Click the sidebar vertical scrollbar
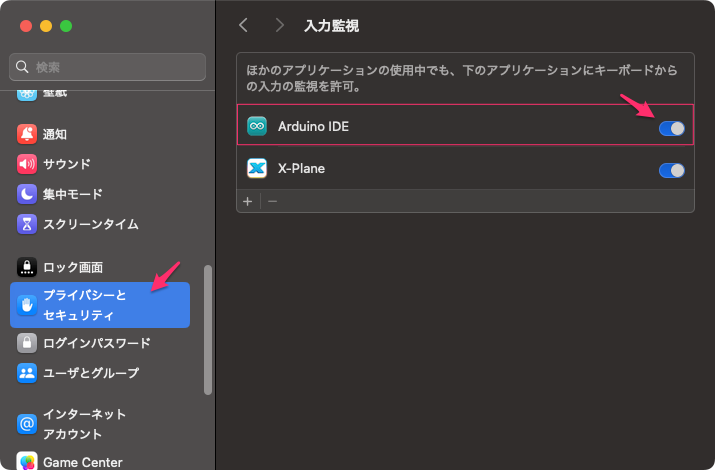The height and width of the screenshot is (470, 715). pos(207,330)
